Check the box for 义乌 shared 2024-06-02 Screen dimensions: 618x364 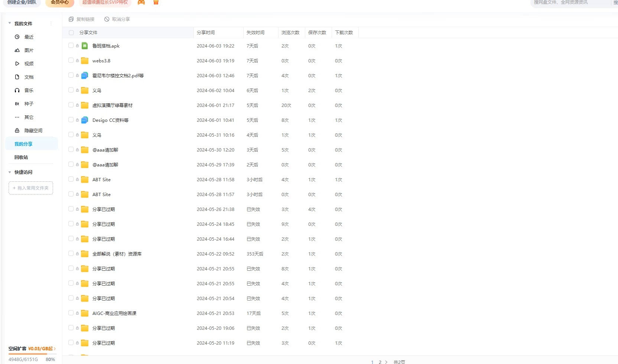point(71,90)
